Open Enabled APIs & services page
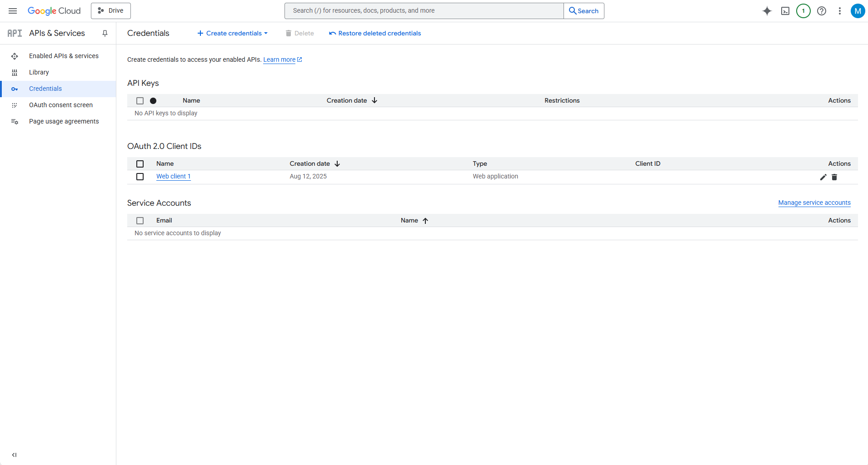The width and height of the screenshot is (868, 465). coord(64,56)
